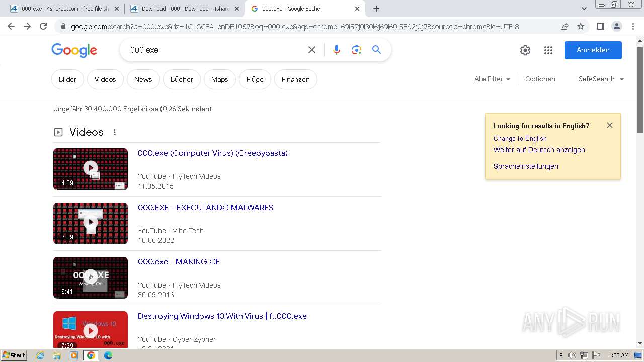Screen dimensions: 644x362
Task: Open Microsoft Edge from taskbar
Action: pyautogui.click(x=108, y=355)
